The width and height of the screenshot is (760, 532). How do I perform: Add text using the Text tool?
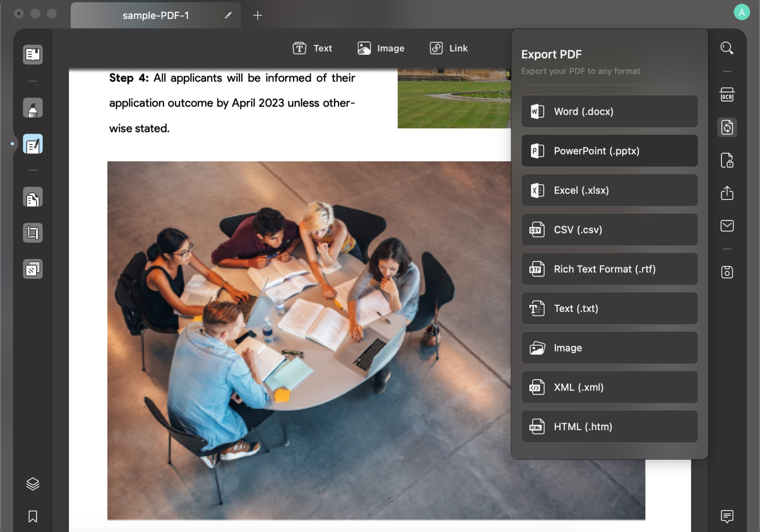[x=312, y=48]
